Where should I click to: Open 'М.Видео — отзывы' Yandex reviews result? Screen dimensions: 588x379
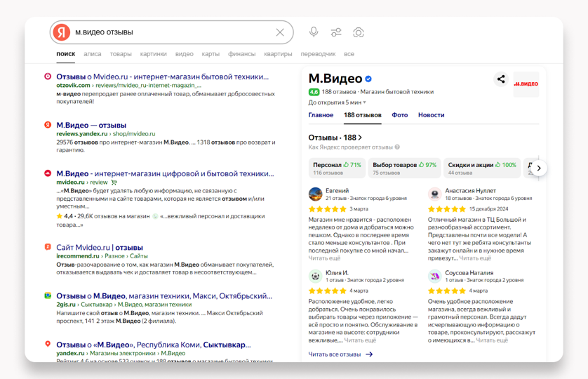(91, 125)
